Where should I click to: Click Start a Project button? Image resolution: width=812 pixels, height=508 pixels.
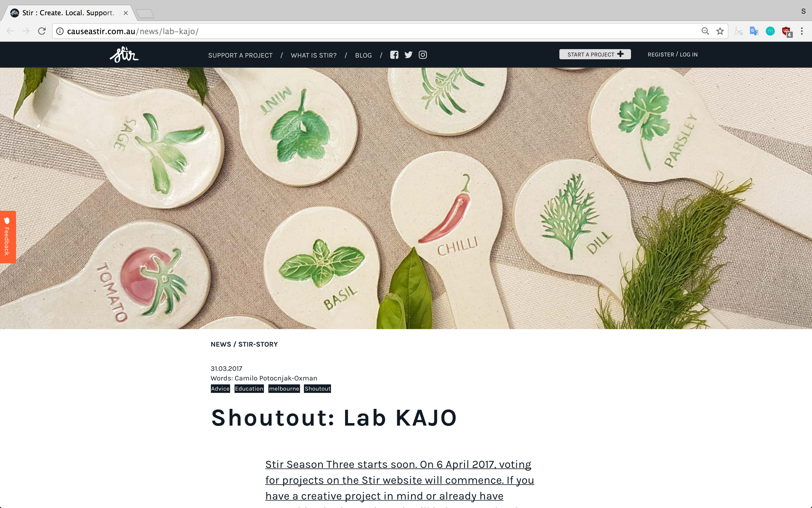coord(595,54)
